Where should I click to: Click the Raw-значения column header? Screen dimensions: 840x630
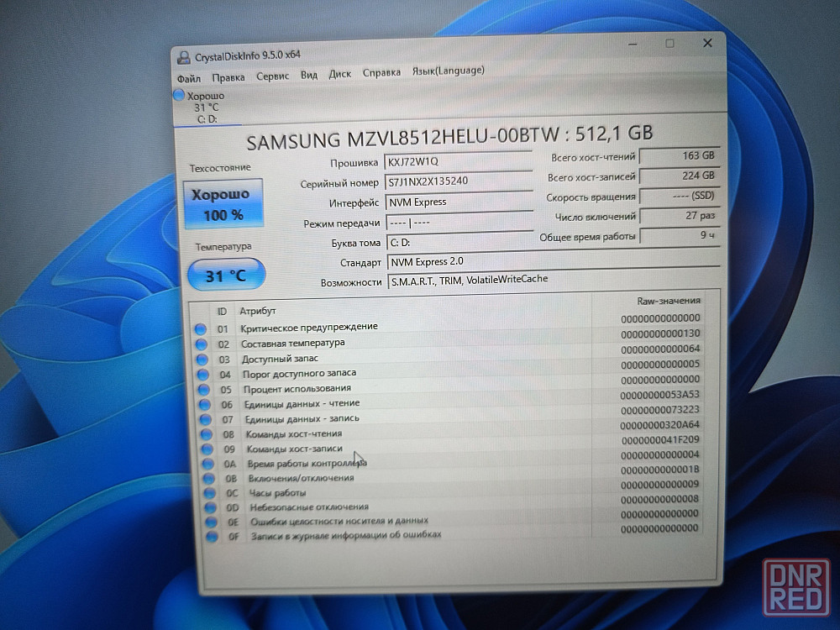pos(669,301)
